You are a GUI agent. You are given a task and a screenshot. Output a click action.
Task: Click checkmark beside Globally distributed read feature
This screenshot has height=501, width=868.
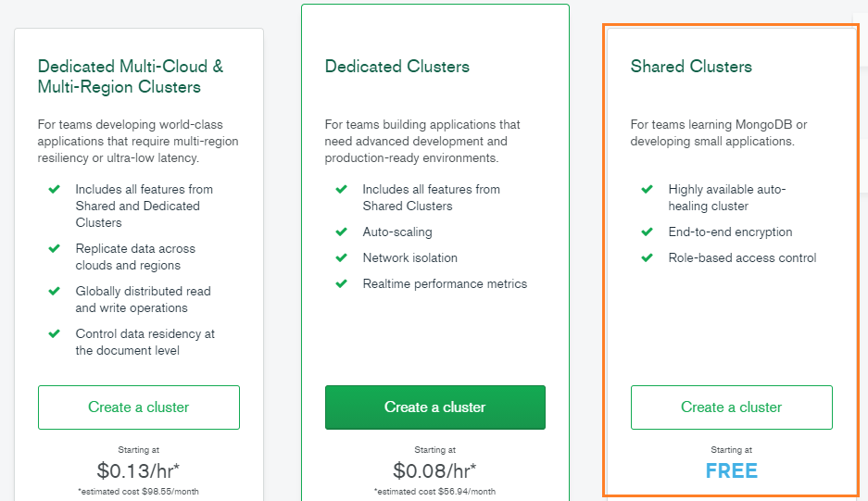(x=54, y=291)
